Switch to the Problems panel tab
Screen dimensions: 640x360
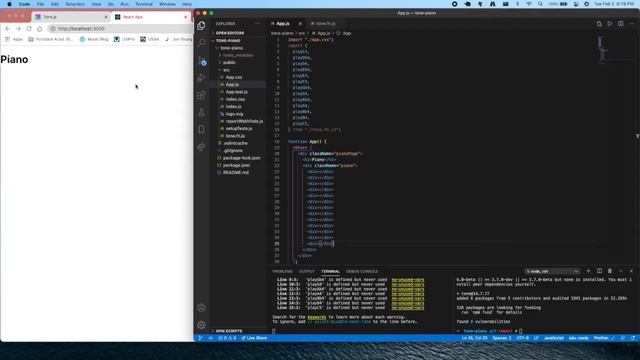282,271
